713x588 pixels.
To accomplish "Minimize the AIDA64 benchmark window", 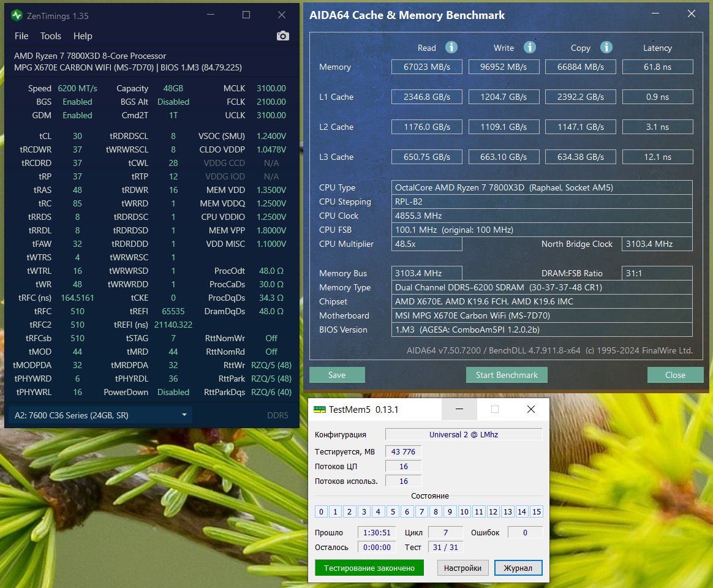I will (655, 13).
